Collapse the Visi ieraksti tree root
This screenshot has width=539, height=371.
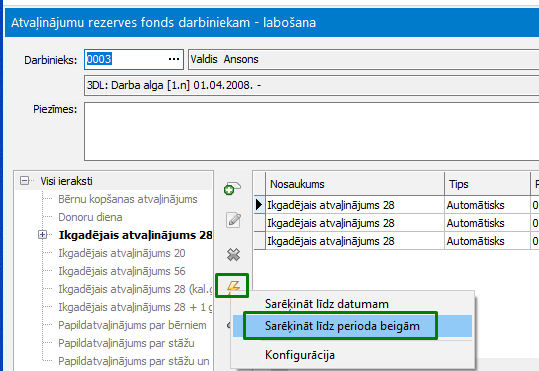point(24,181)
